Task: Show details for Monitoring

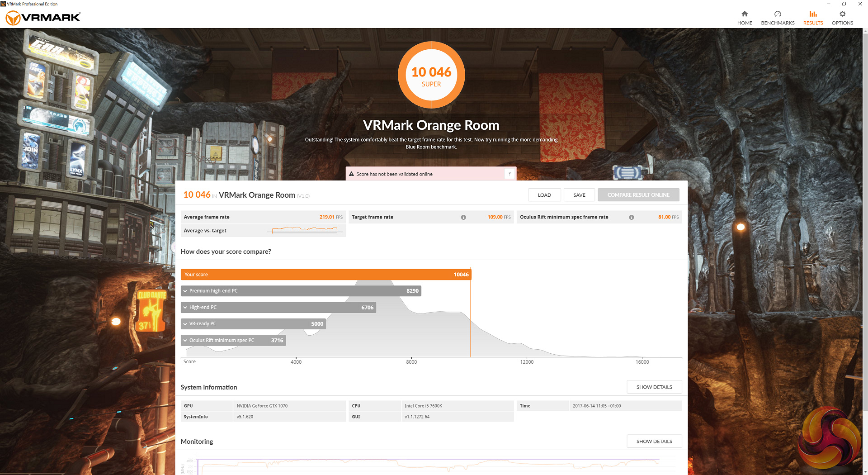Action: click(x=654, y=442)
